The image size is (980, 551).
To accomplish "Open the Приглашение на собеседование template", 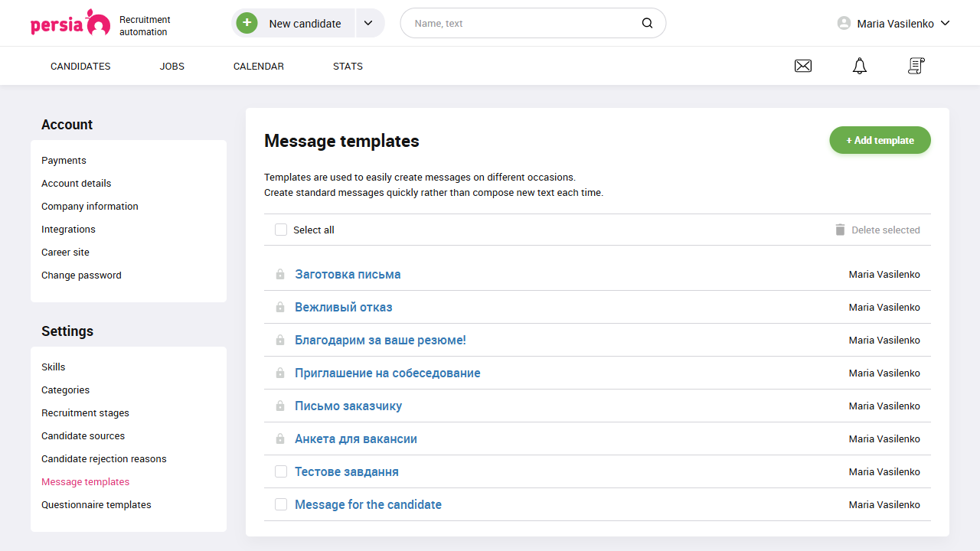I will coord(387,373).
